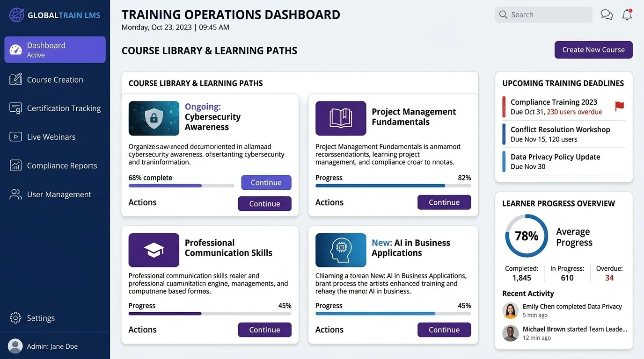
Task: Open the Compliance Training 2023 deadline
Action: 563,107
